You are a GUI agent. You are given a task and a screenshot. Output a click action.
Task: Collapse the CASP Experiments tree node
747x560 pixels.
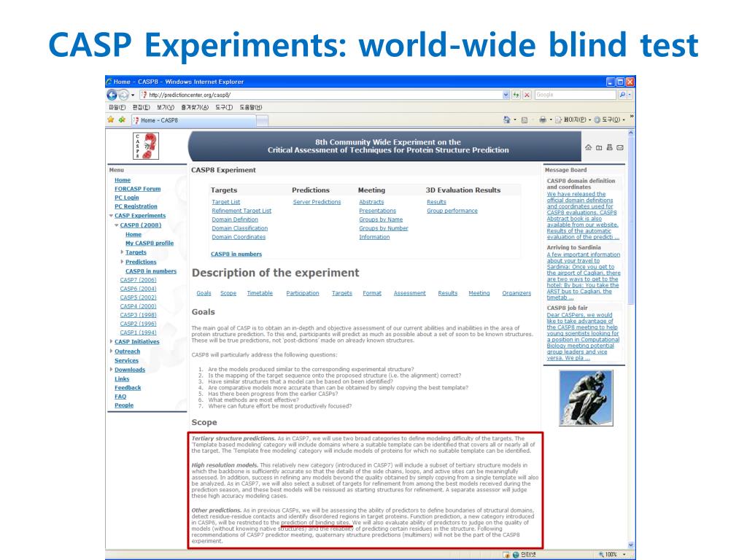click(x=112, y=216)
